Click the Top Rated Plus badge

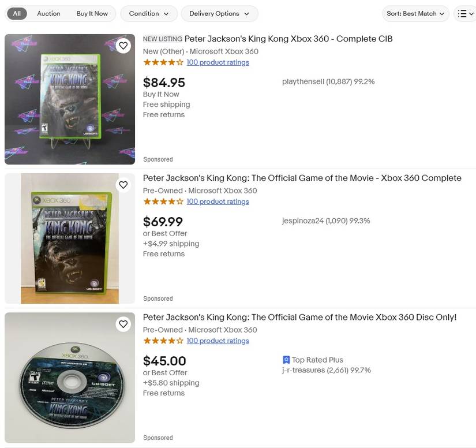click(x=312, y=359)
